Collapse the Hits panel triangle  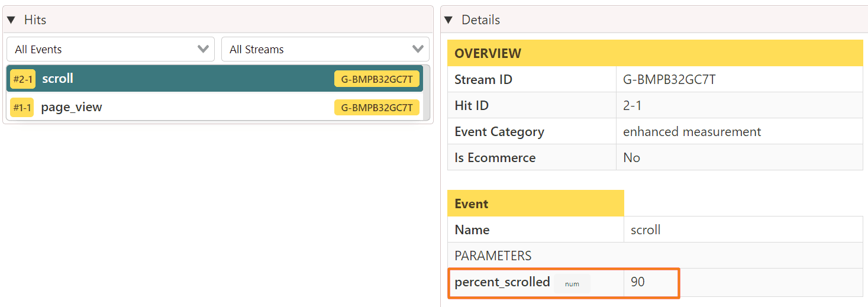[x=11, y=20]
